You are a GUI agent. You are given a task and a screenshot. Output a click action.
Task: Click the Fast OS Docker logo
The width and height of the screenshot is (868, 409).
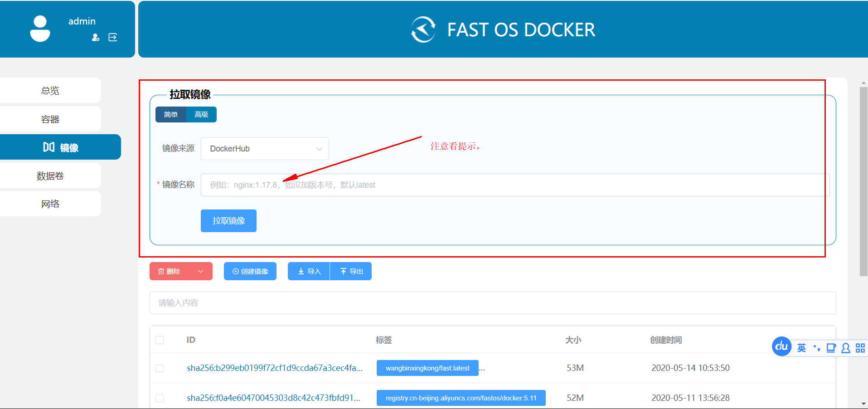tap(423, 29)
